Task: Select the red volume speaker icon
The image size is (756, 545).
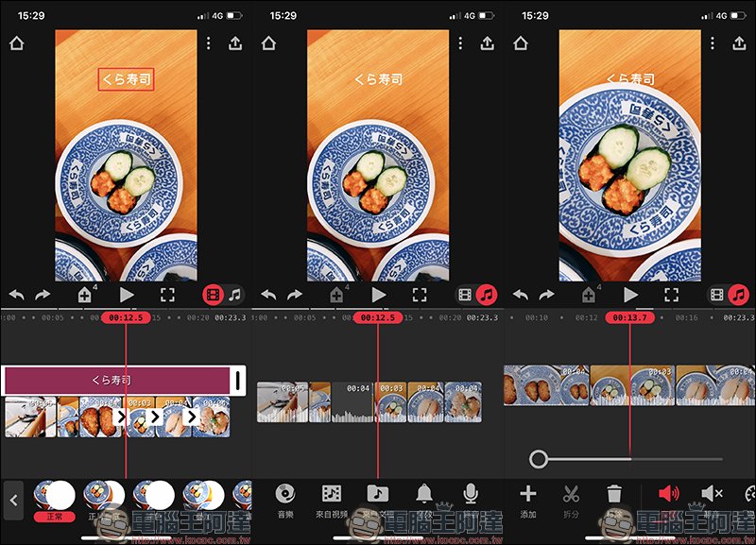Action: [x=669, y=493]
